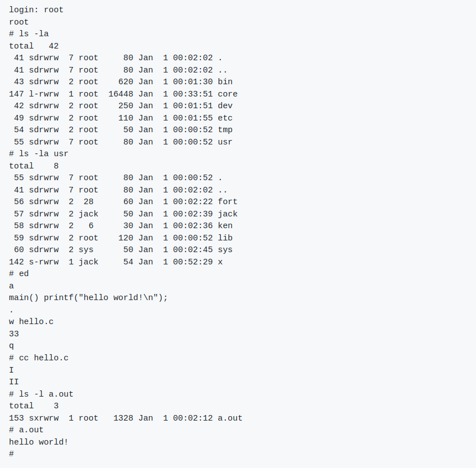Click the "core" file name
The image size is (476, 468).
pyautogui.click(x=228, y=94)
